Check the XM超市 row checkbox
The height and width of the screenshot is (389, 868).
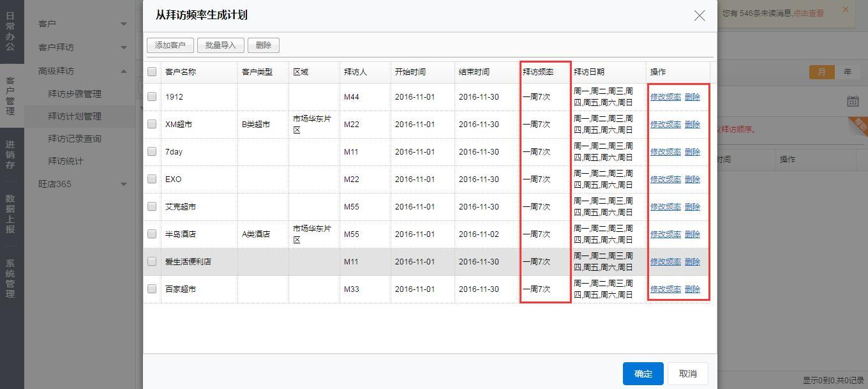(152, 124)
